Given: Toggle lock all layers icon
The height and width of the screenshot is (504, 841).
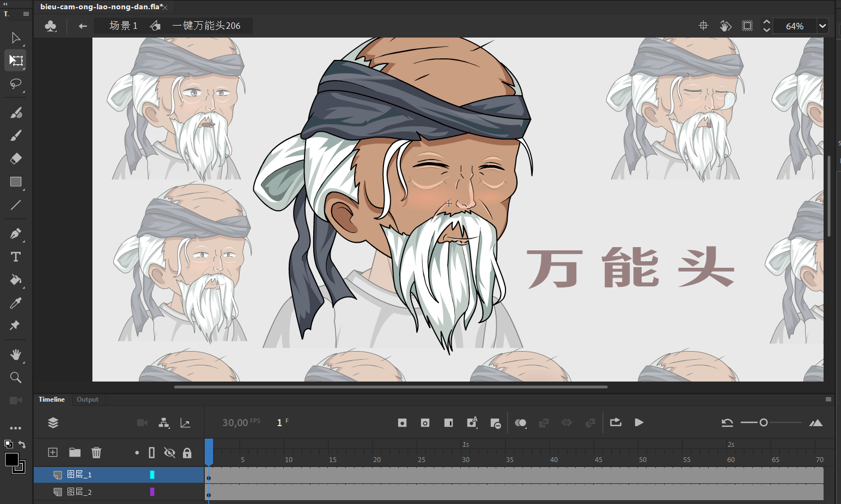Looking at the screenshot, I should tap(187, 453).
